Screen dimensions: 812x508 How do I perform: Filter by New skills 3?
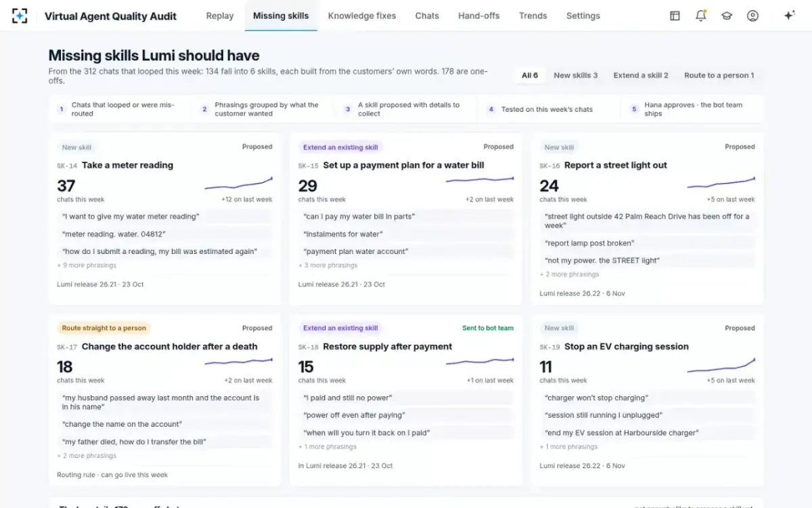click(576, 75)
